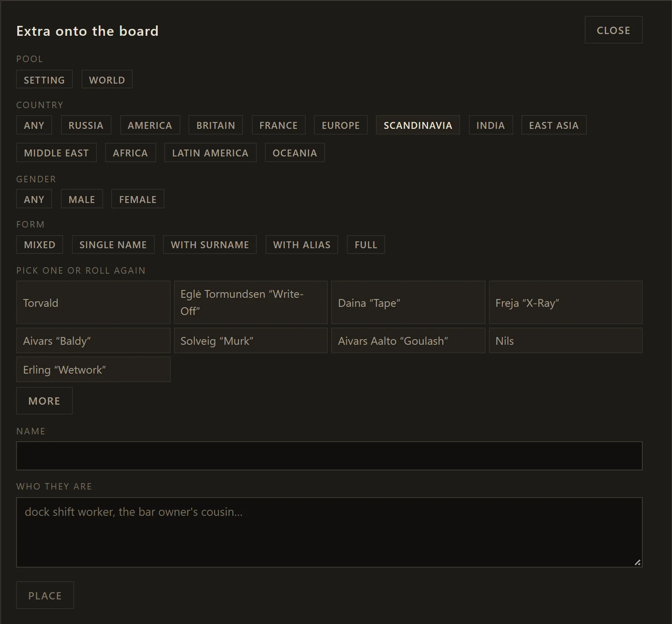Pick the name Erling "Wetwork"
This screenshot has height=624, width=672.
(93, 369)
